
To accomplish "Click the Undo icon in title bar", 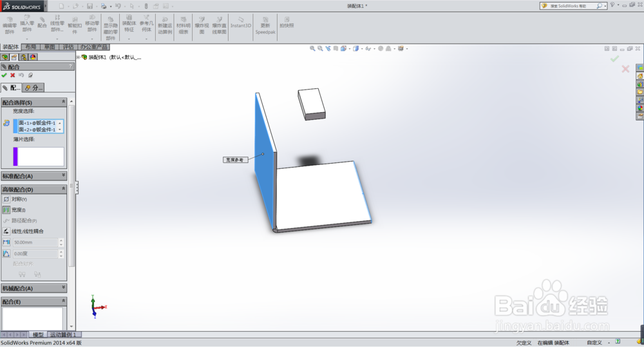I will tap(118, 6).
